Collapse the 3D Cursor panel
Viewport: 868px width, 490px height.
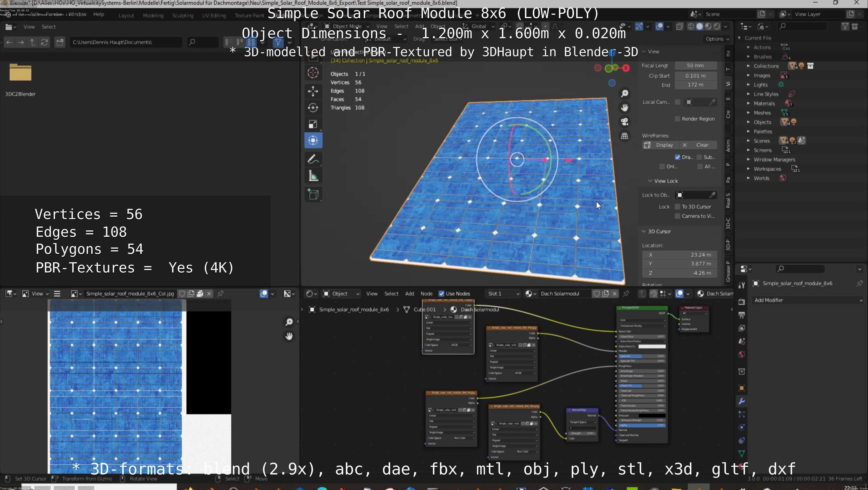click(x=644, y=232)
